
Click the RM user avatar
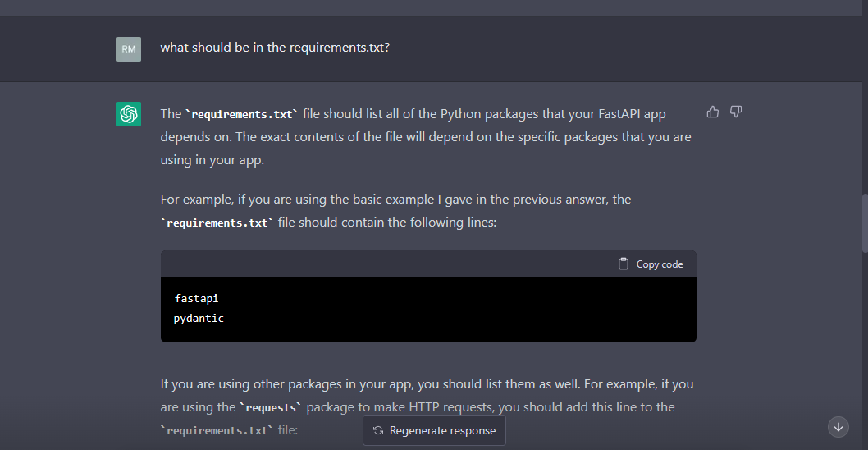click(x=129, y=49)
